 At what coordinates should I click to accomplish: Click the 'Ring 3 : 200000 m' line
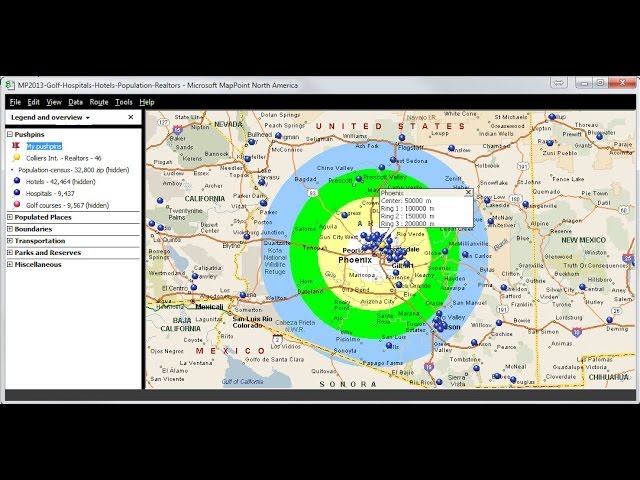(x=407, y=224)
